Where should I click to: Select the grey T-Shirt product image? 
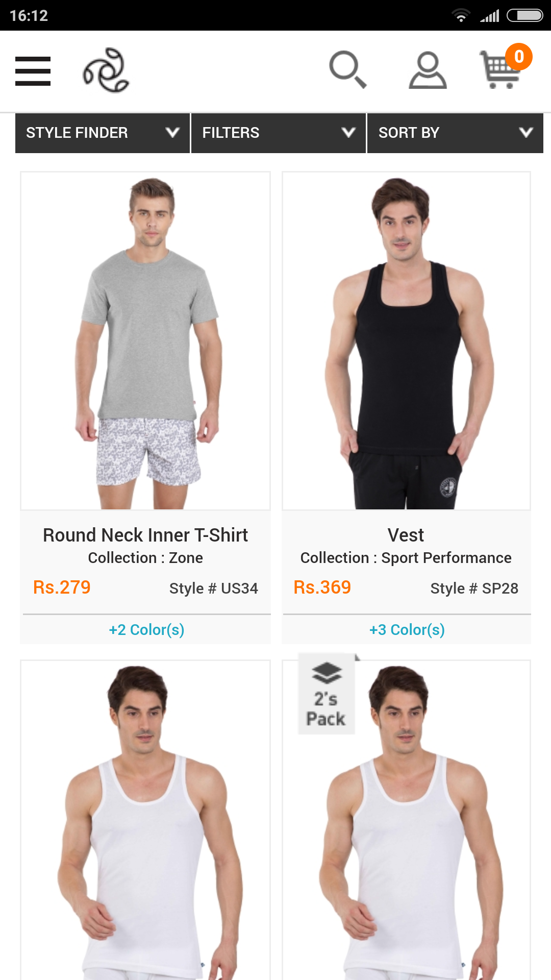[x=145, y=341]
